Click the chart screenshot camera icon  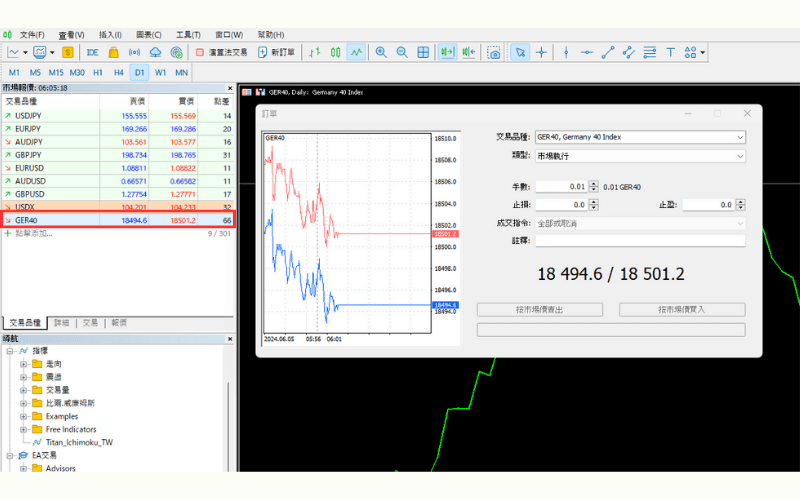tap(494, 52)
